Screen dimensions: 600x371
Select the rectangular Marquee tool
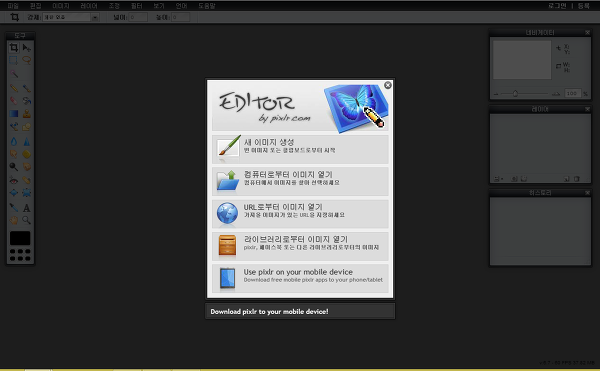[x=14, y=60]
